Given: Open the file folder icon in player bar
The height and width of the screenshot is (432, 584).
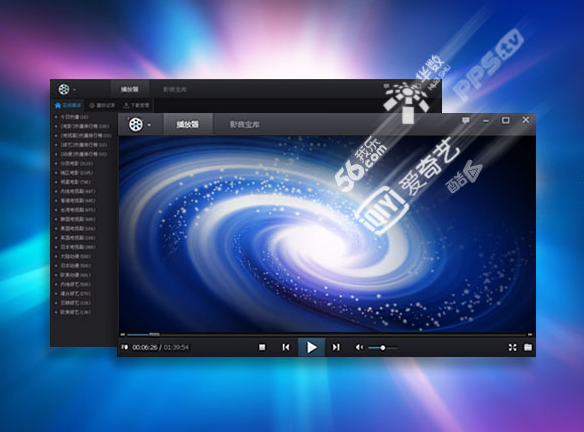Looking at the screenshot, I should [528, 347].
